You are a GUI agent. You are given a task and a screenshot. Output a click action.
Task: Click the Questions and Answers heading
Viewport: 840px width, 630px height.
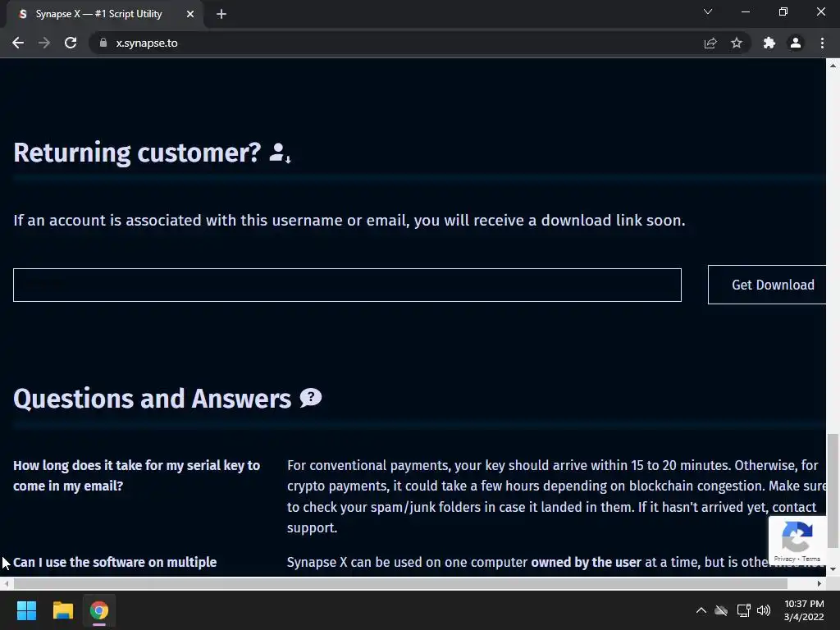(x=152, y=399)
